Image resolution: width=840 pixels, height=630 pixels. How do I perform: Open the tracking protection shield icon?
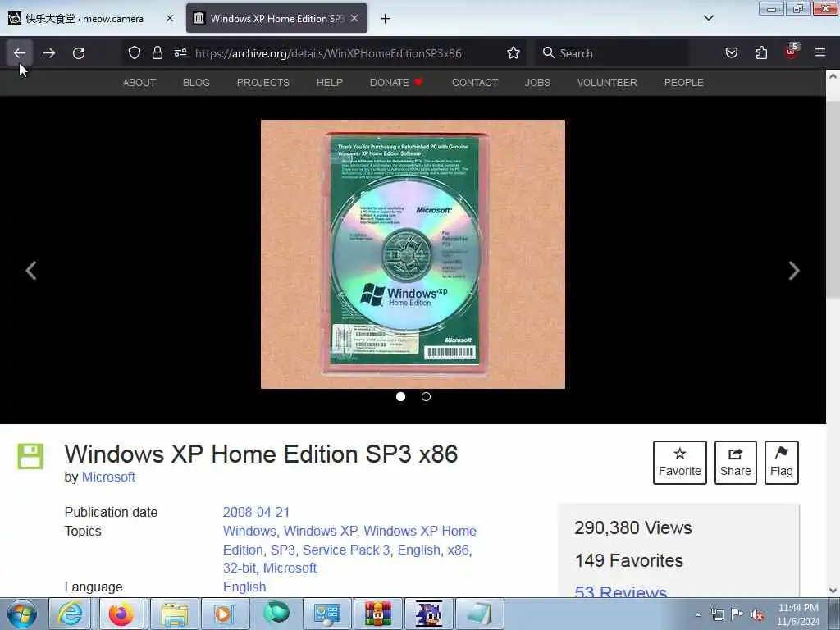point(135,52)
